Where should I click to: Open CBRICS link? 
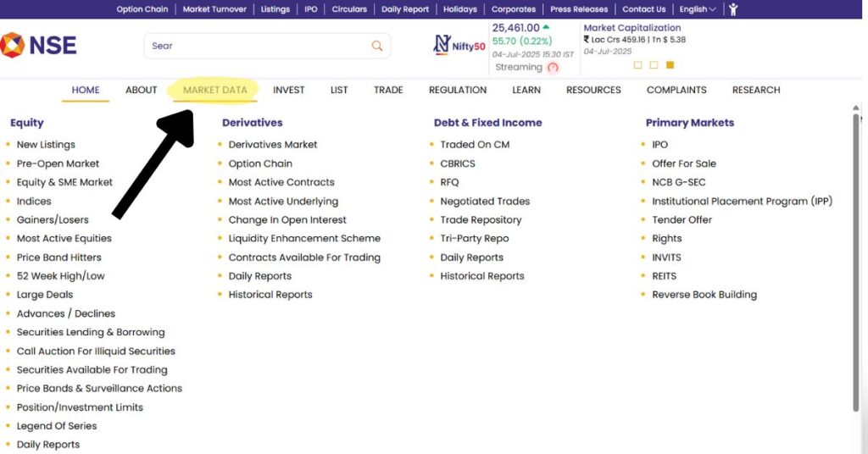click(458, 163)
